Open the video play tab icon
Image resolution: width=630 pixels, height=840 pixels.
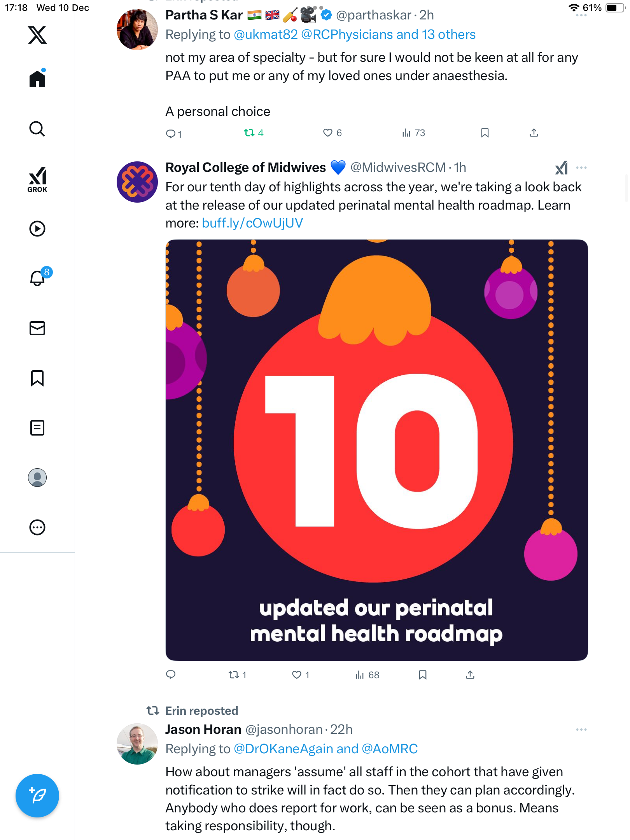point(37,229)
